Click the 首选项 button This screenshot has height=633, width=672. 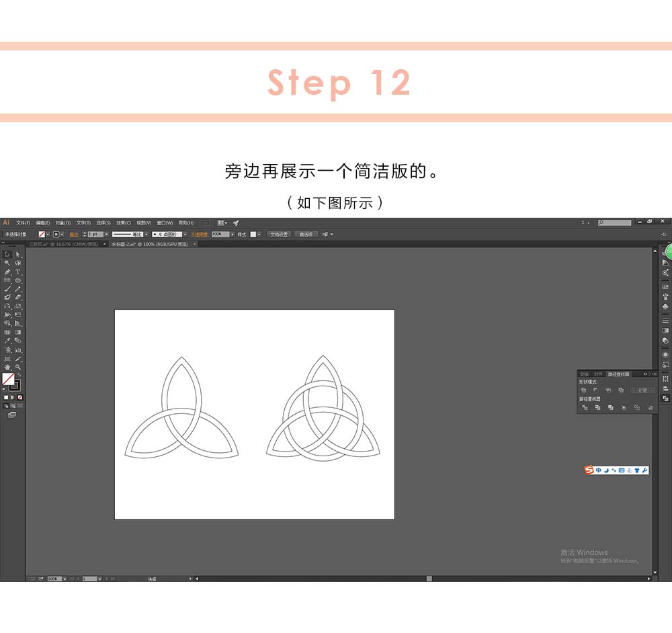coord(306,234)
